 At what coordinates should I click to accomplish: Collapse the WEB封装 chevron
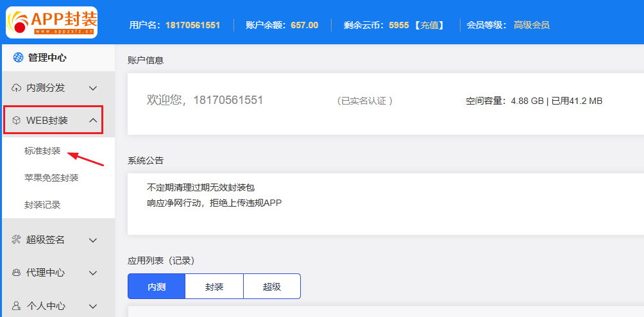pos(93,121)
